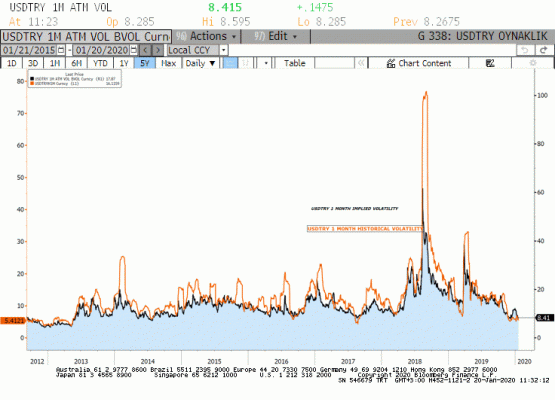Image resolution: width=555 pixels, height=400 pixels.
Task: Switch to the YTD range tab
Action: coord(100,63)
